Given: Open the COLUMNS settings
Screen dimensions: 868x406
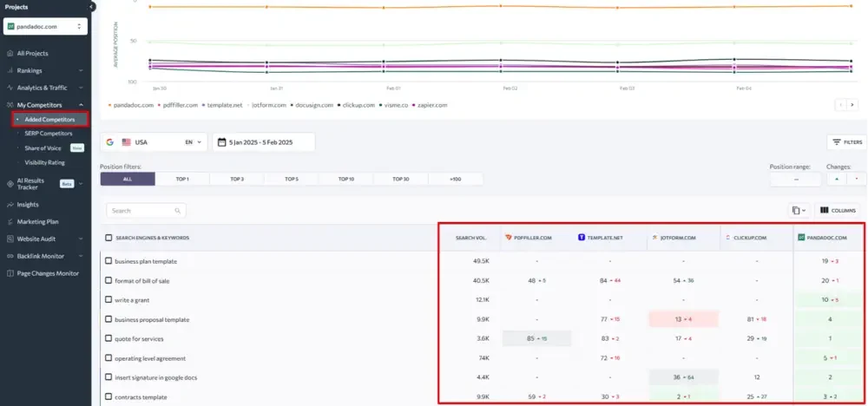Looking at the screenshot, I should point(837,210).
